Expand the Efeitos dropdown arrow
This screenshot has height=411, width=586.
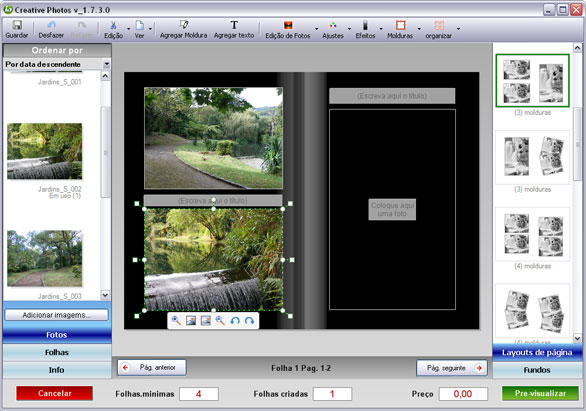(x=381, y=28)
